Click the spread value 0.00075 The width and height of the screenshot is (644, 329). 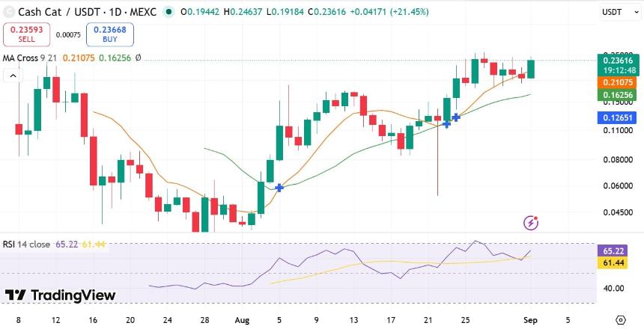[68, 35]
